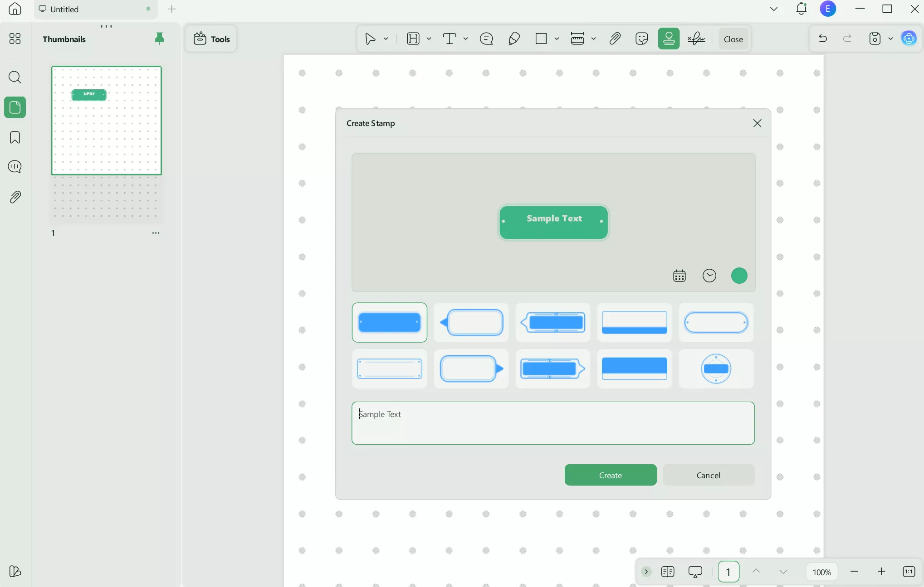Toggle time display on the stamp
The image size is (924, 587).
pyautogui.click(x=709, y=276)
